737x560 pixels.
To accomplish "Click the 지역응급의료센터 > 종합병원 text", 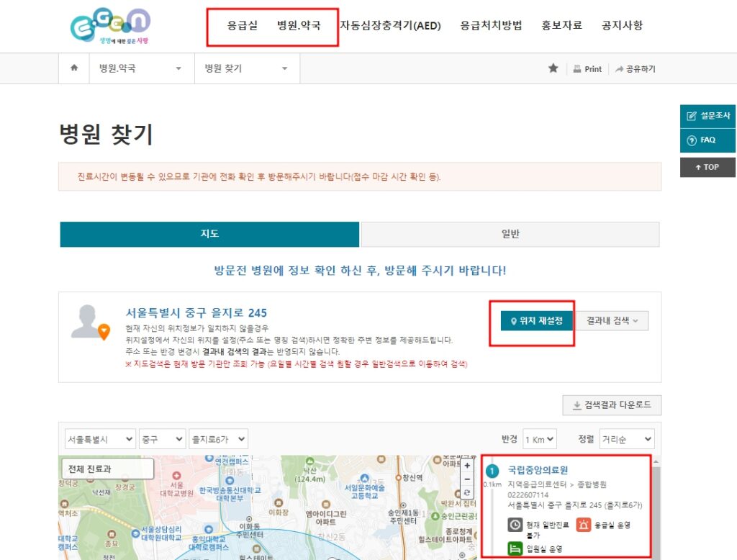I will click(x=557, y=484).
